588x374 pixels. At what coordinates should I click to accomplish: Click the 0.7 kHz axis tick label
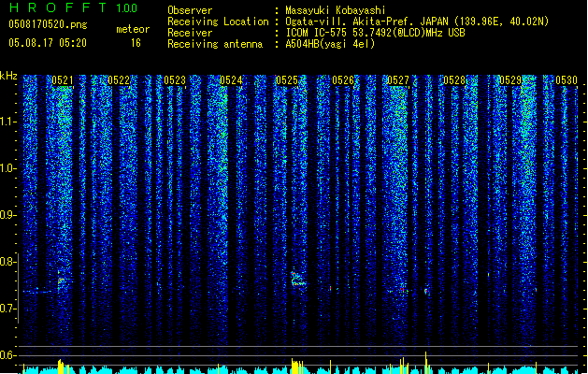point(7,309)
